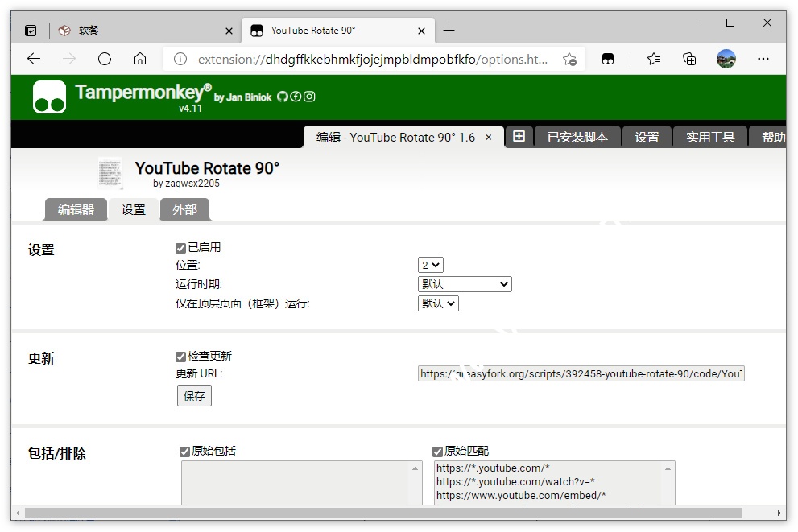
Task: Click the 保存 button to save settings
Action: click(x=193, y=395)
